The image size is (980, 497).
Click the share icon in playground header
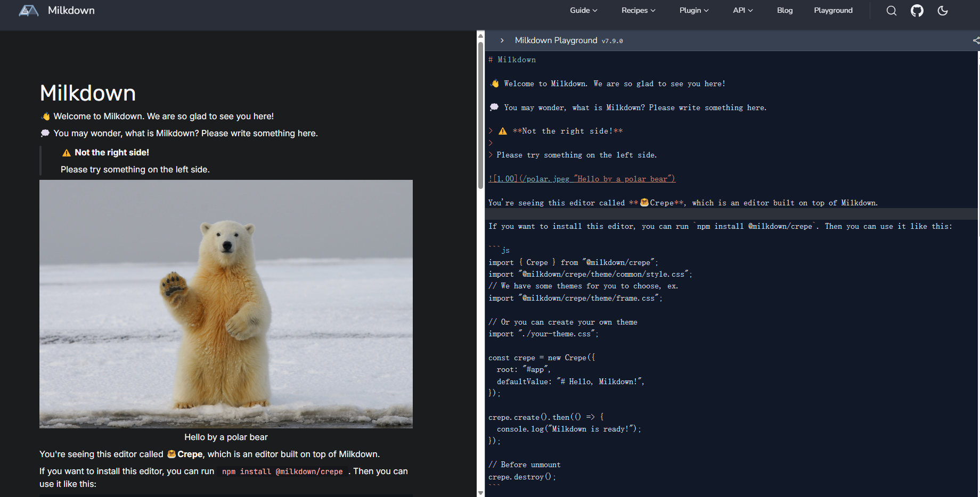(976, 40)
